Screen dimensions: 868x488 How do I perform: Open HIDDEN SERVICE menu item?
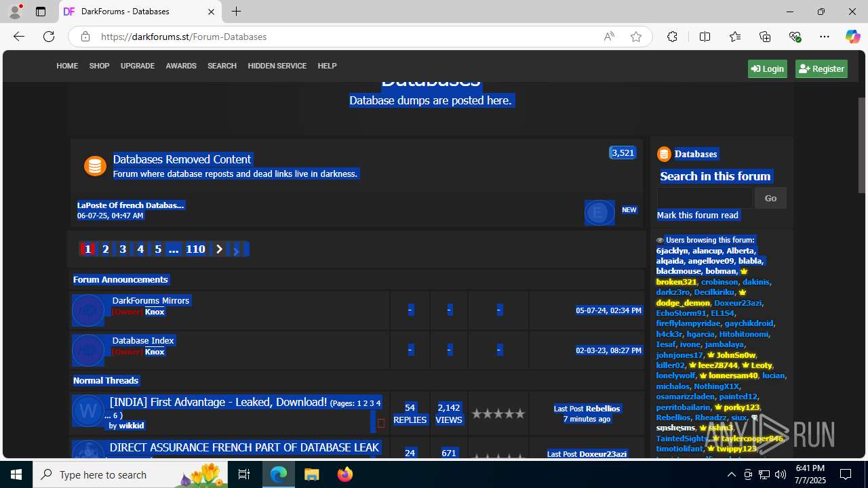pos(277,66)
